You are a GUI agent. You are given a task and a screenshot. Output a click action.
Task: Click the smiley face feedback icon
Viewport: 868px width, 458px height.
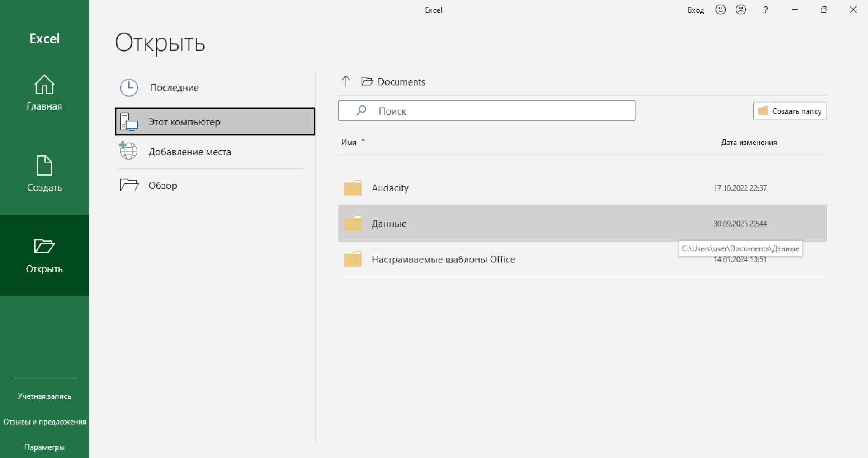coord(720,10)
